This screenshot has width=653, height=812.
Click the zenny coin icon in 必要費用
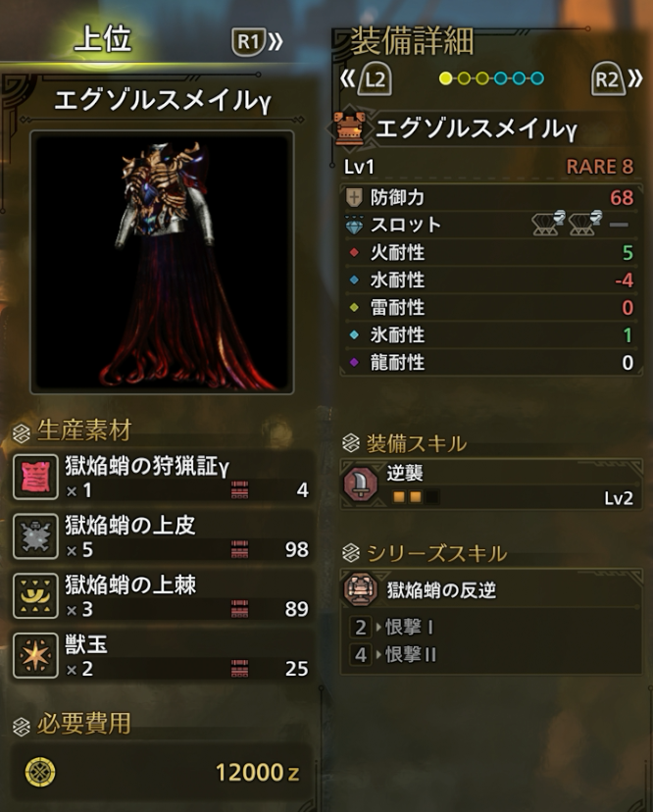(x=40, y=772)
